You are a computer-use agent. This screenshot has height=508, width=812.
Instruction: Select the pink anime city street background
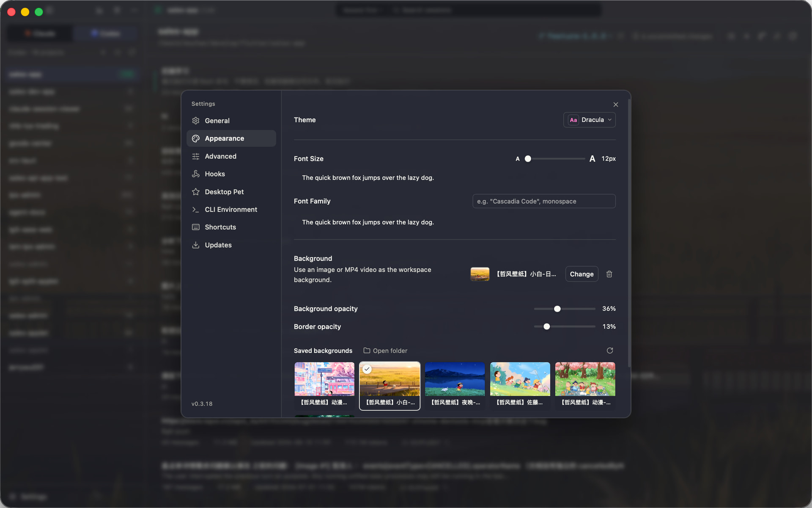pos(324,385)
